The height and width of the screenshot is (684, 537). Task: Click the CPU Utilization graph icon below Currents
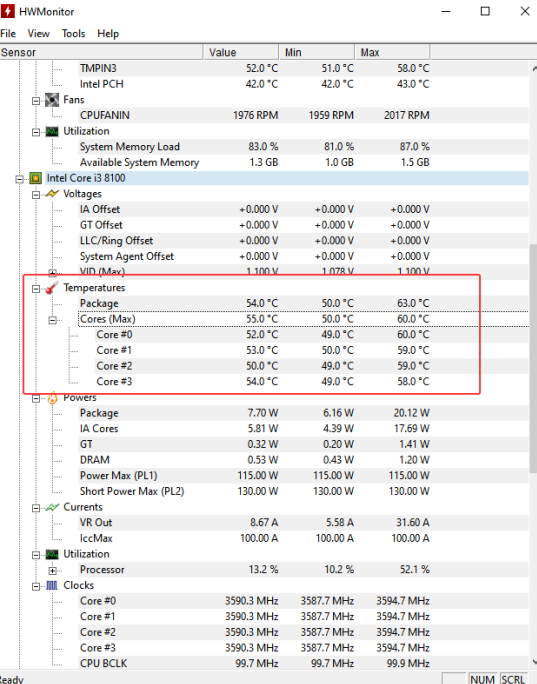52,554
